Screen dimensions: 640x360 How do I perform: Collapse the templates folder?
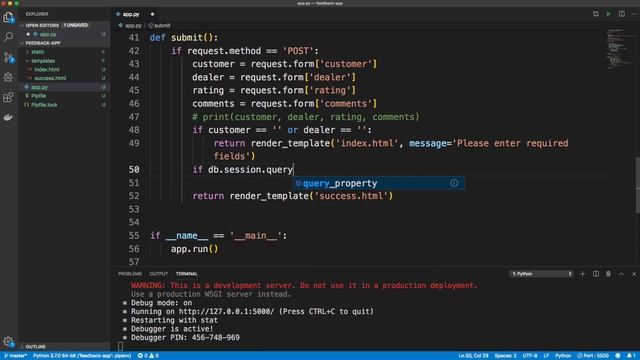[43, 61]
